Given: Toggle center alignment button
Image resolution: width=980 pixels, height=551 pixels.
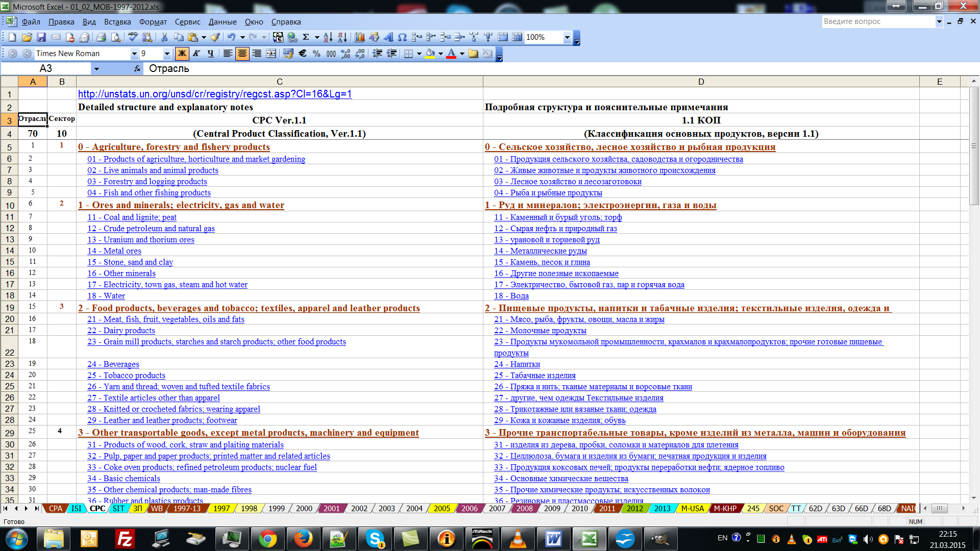Looking at the screenshot, I should coord(242,54).
